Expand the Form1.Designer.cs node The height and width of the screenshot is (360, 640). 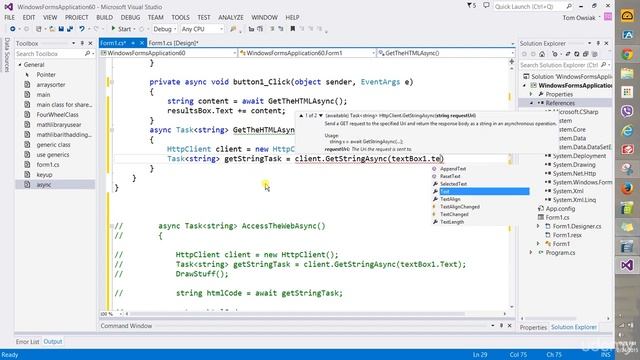[x=538, y=226]
